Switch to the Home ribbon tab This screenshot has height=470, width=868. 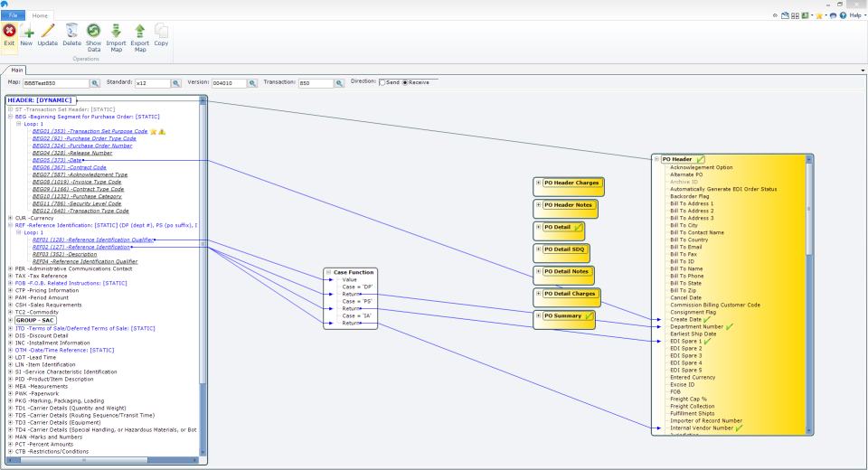pos(40,15)
